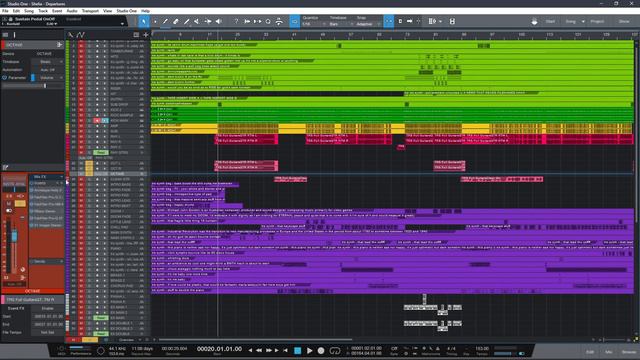Select the Paint tool
This screenshot has height=360, width=640.
click(187, 21)
